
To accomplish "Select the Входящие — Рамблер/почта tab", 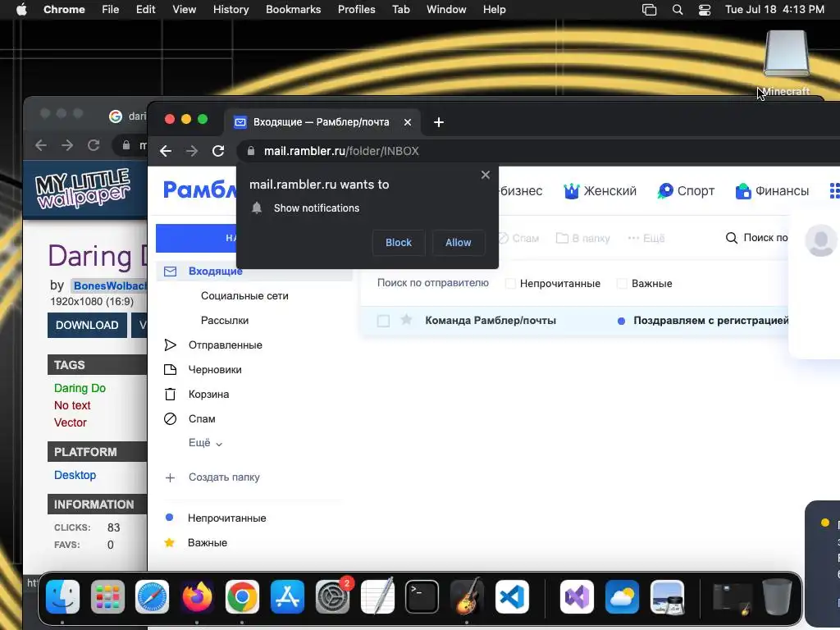I will coord(322,122).
